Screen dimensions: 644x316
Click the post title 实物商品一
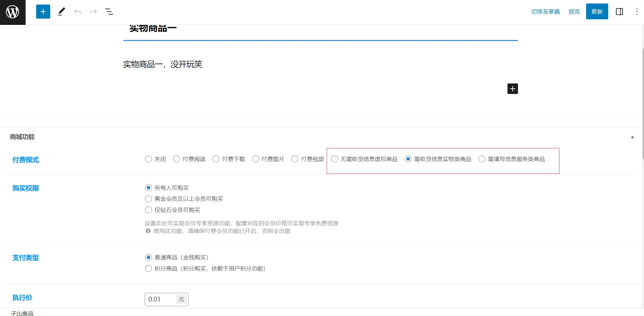153,29
